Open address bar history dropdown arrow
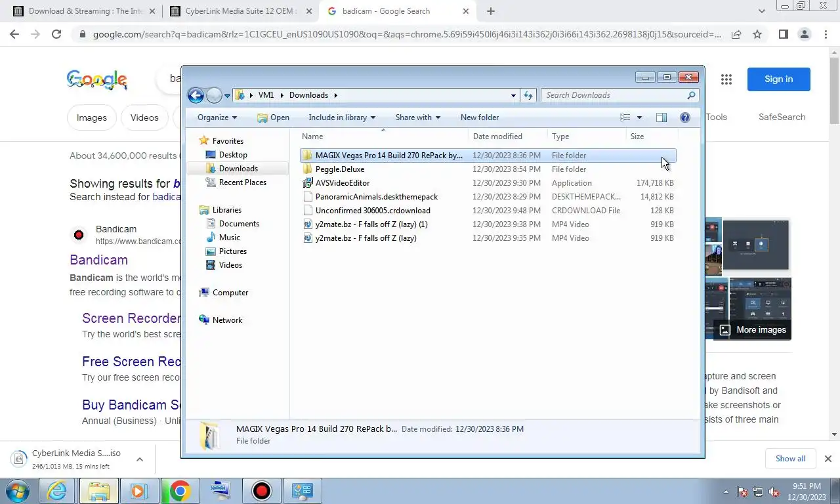 (x=513, y=95)
